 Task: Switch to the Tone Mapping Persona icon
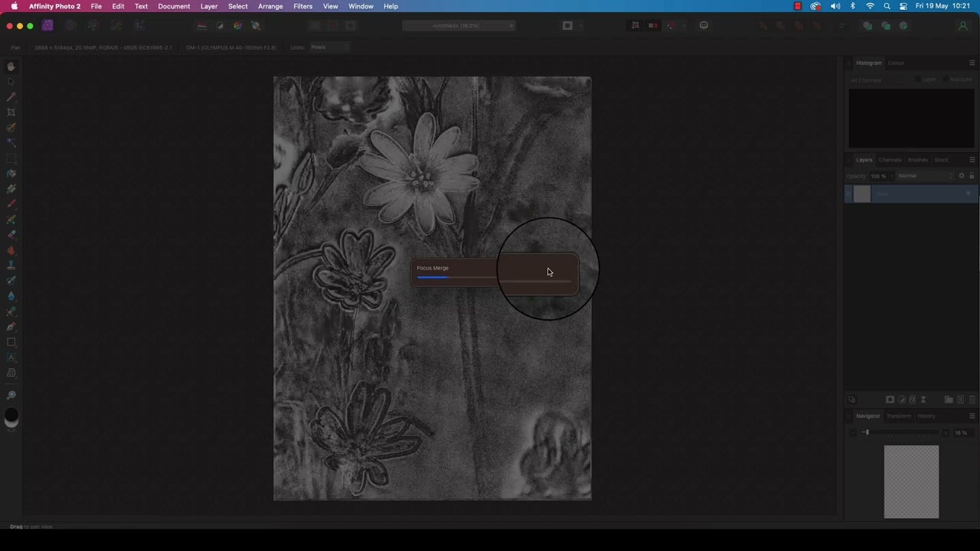(x=116, y=25)
